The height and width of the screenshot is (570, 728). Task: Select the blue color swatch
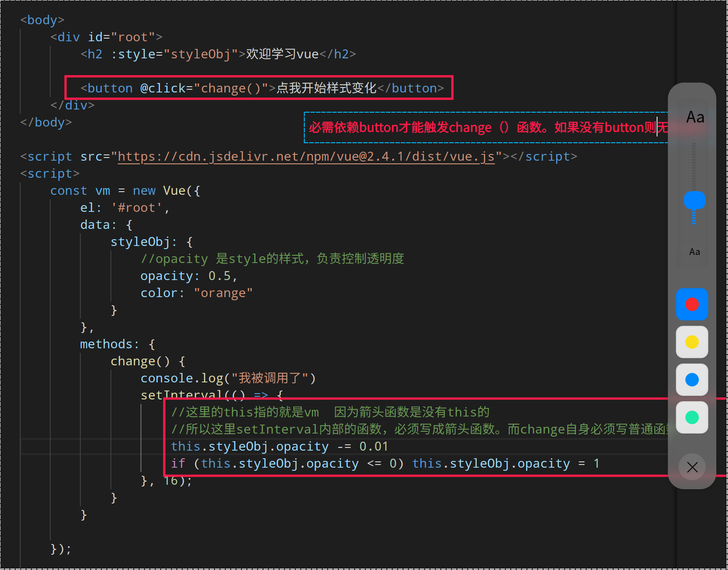(692, 380)
